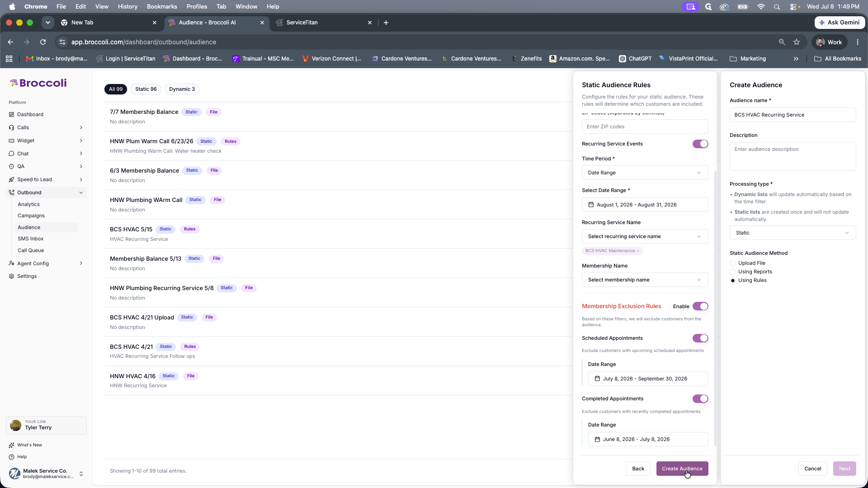The height and width of the screenshot is (488, 868).
Task: Switch to ServiceTitan browser tab
Action: pos(323,23)
